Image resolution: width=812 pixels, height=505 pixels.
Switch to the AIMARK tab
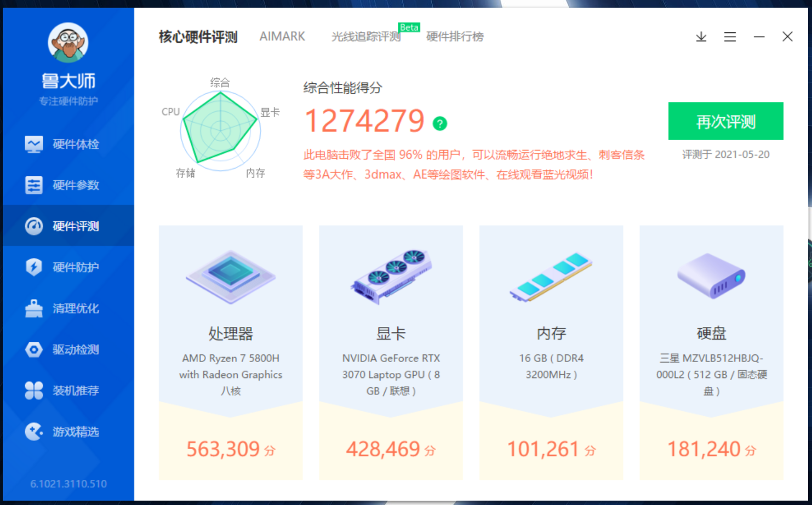click(282, 36)
